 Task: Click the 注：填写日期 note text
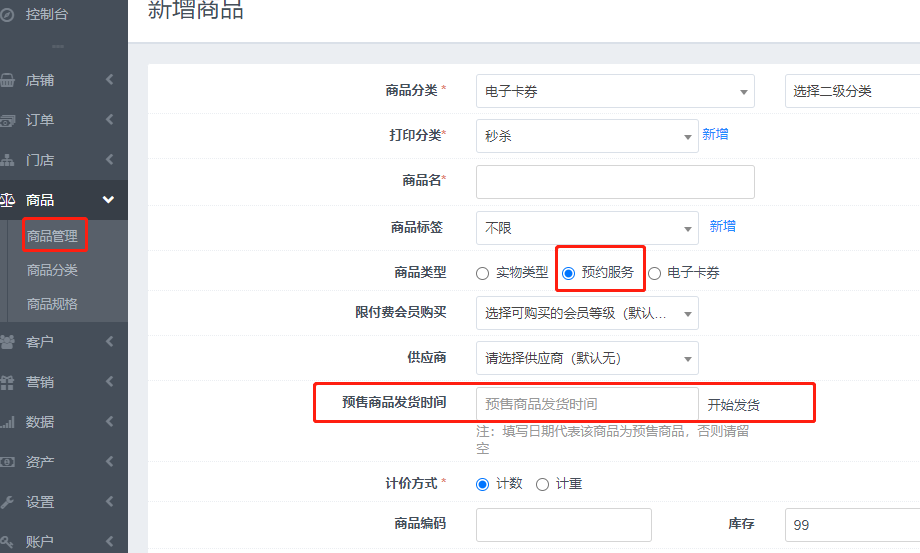coord(613,440)
